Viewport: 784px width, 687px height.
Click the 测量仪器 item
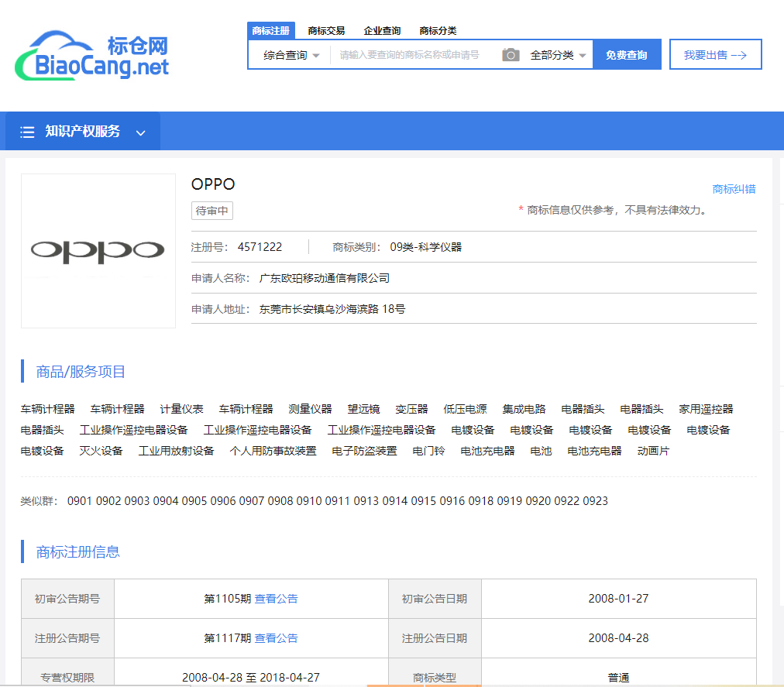[x=311, y=409]
